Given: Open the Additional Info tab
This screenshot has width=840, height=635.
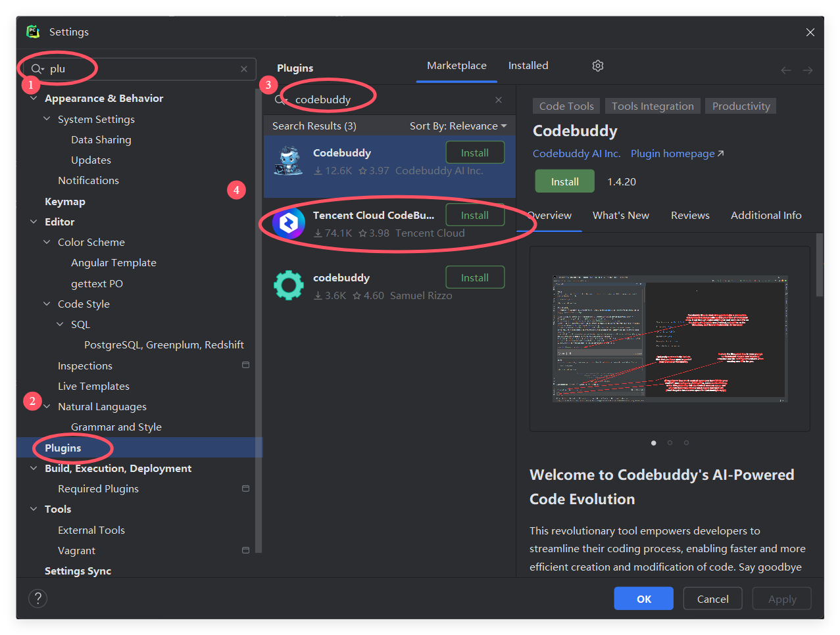Looking at the screenshot, I should click(x=766, y=216).
